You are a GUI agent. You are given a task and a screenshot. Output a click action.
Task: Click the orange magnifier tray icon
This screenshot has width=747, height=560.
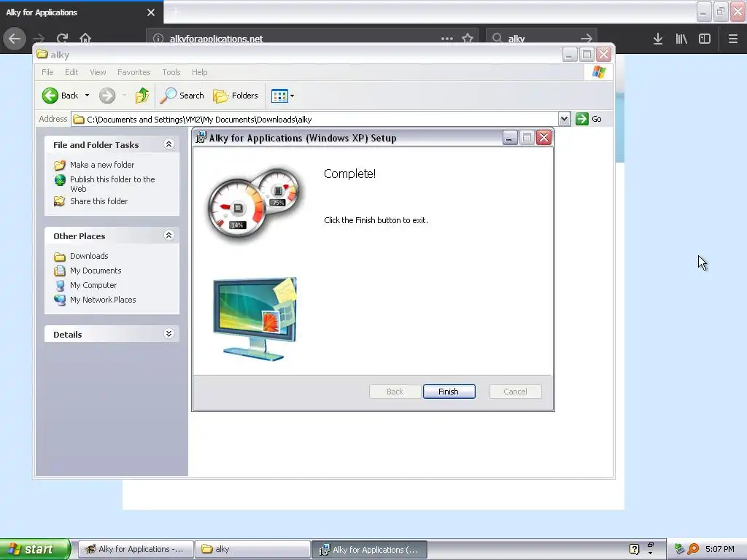pos(693,549)
